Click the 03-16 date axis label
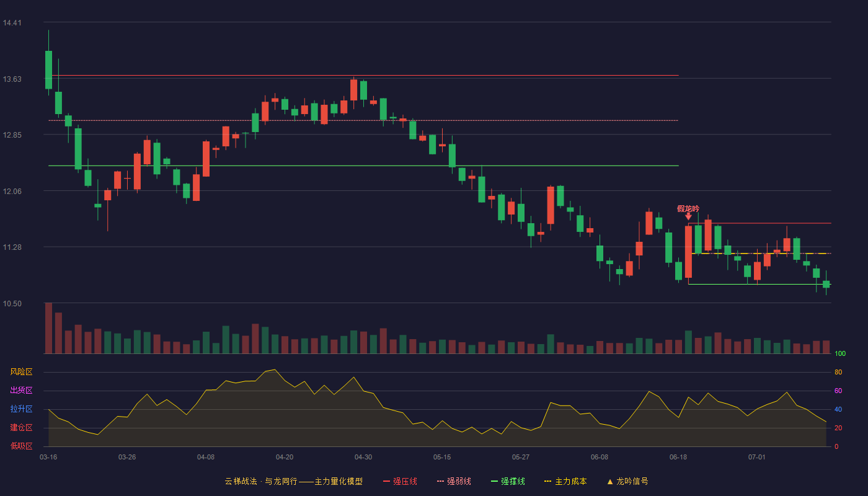868x496 pixels. (x=48, y=457)
